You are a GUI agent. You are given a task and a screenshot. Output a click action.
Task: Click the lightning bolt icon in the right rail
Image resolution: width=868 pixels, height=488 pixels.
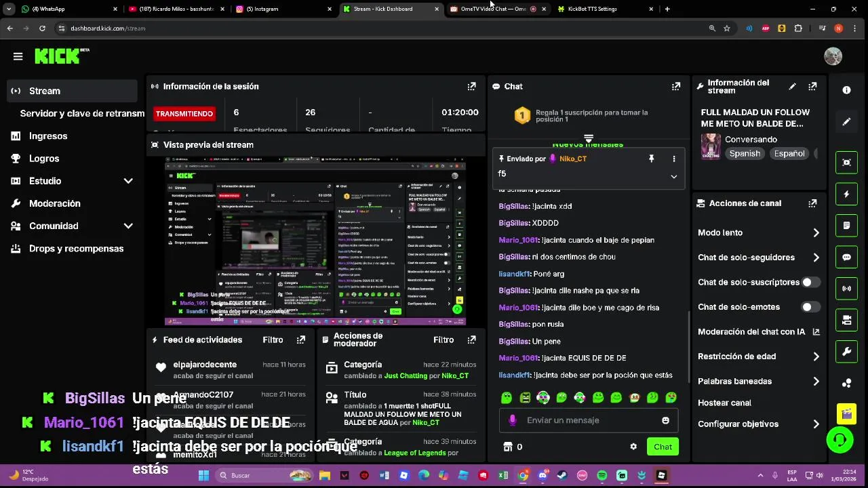[846, 194]
